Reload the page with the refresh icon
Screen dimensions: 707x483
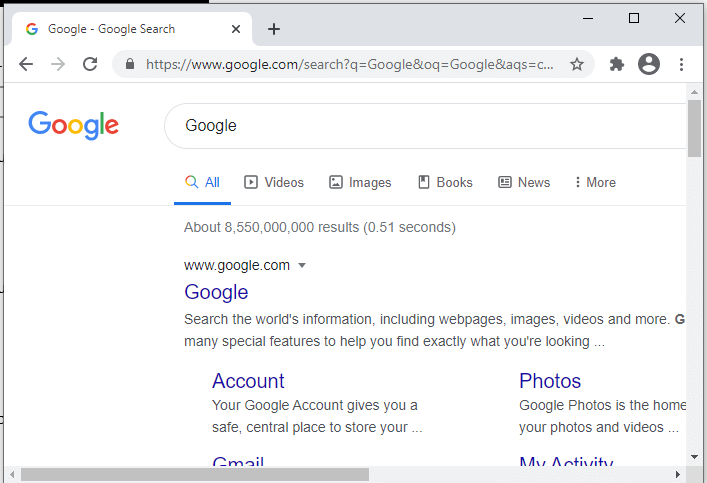(90, 64)
